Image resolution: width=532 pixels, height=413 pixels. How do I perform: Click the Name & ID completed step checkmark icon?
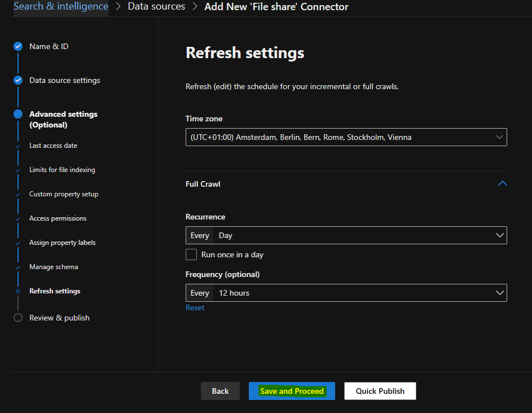tap(18, 46)
